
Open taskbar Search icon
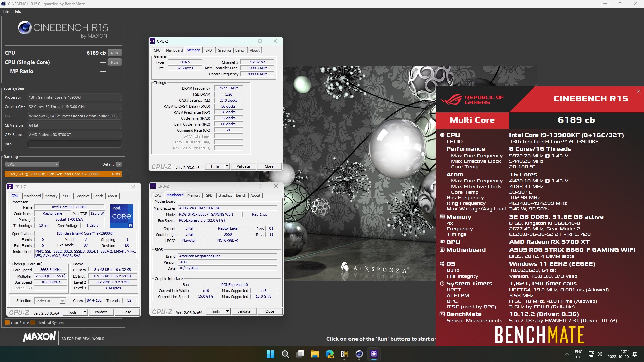click(285, 354)
